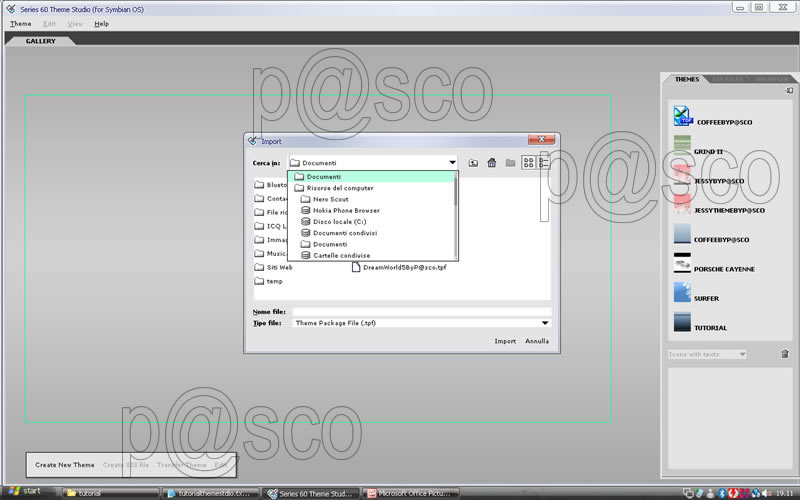800x500 pixels.
Task: Switch to SIS FILES panel tab
Action: [x=728, y=79]
